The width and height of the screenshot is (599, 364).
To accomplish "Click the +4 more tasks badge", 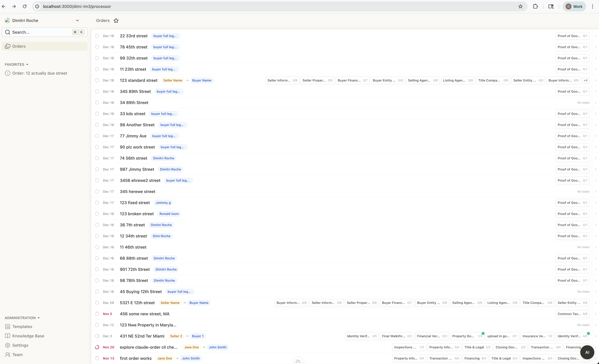I will 585,80.
